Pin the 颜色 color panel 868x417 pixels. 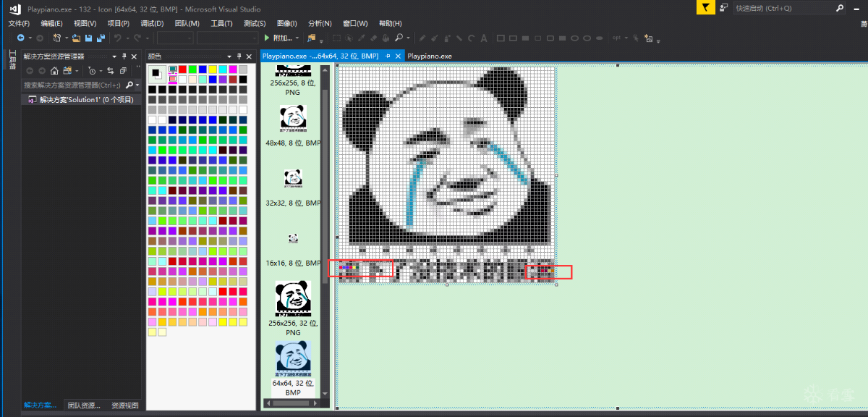[239, 56]
